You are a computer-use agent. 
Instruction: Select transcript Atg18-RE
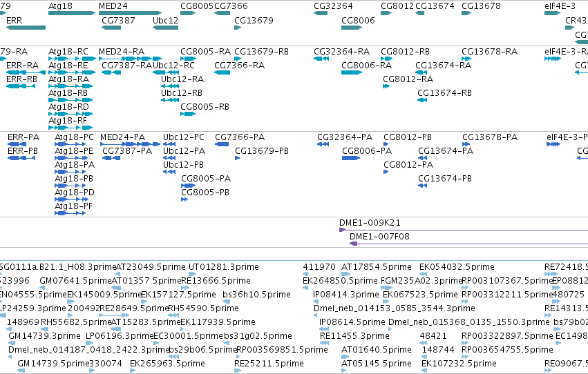point(68,66)
